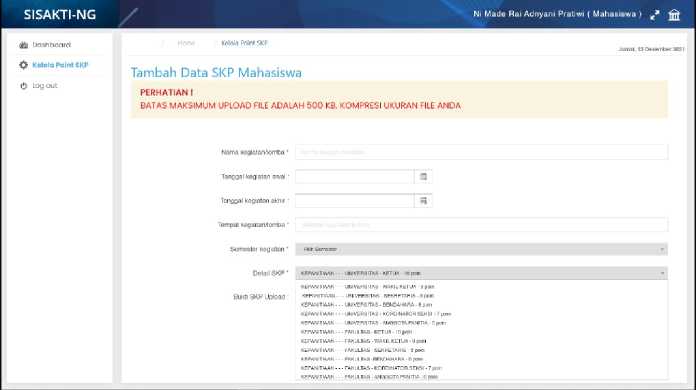Click the Semester kegiatan field label
The width and height of the screenshot is (696, 390).
(x=259, y=249)
